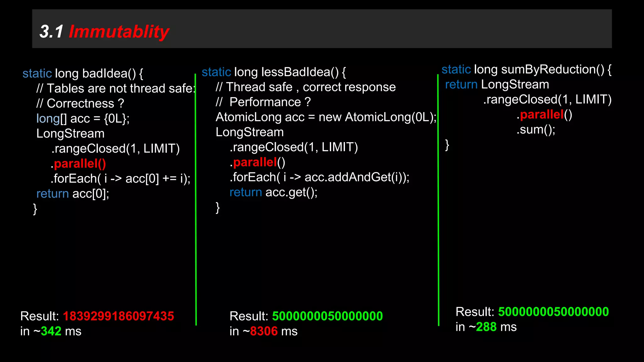Screen dimensions: 644x362
Task: Click 'long[] acc = {0L};' line
Action: pos(83,118)
